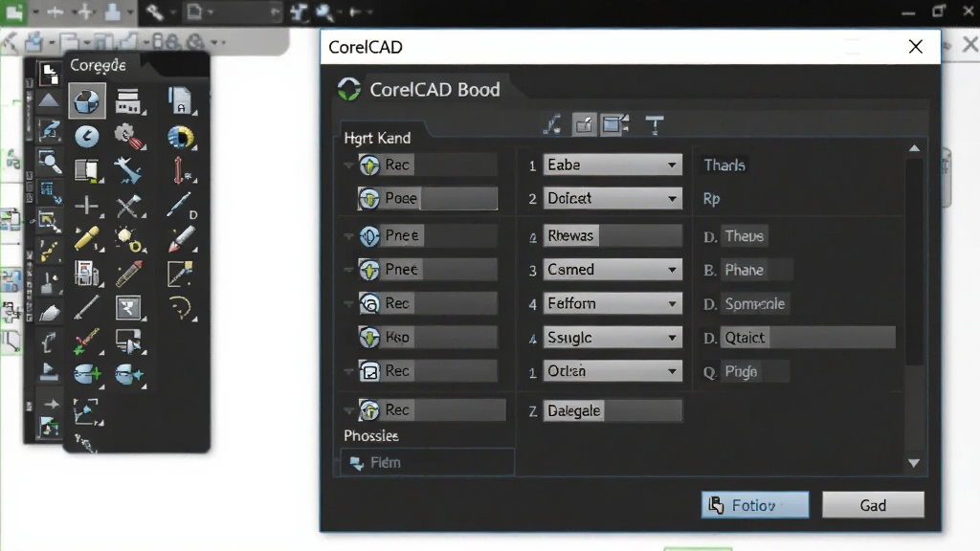Select the crossed tools icon
This screenshot has height=551, width=980.
pos(128,206)
